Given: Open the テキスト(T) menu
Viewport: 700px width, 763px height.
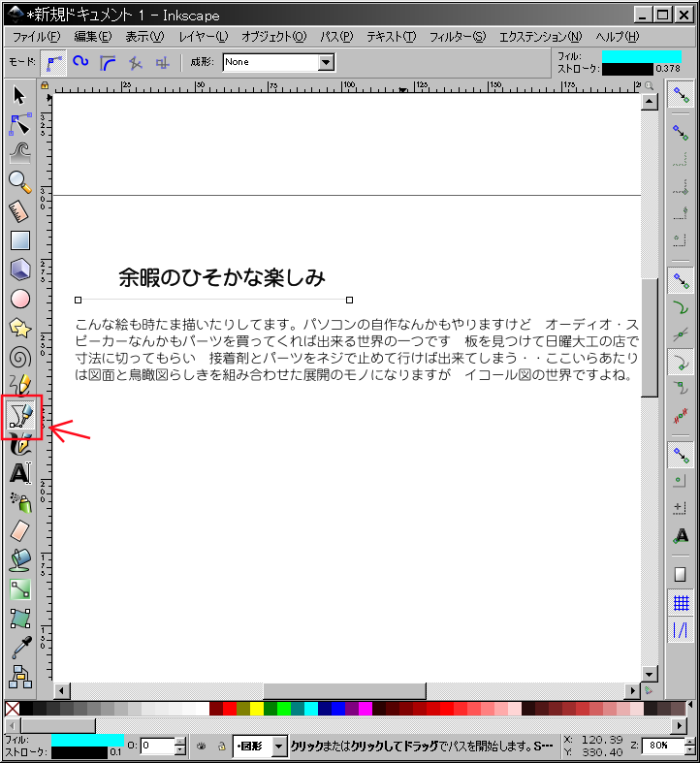Looking at the screenshot, I should (x=392, y=37).
